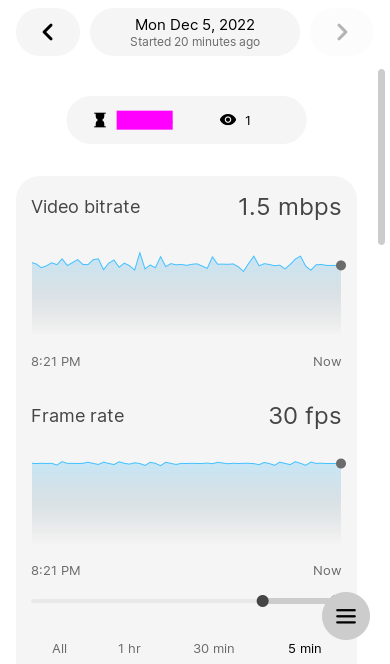Click the magenta duration block
This screenshot has height=664, width=390.
[144, 120]
